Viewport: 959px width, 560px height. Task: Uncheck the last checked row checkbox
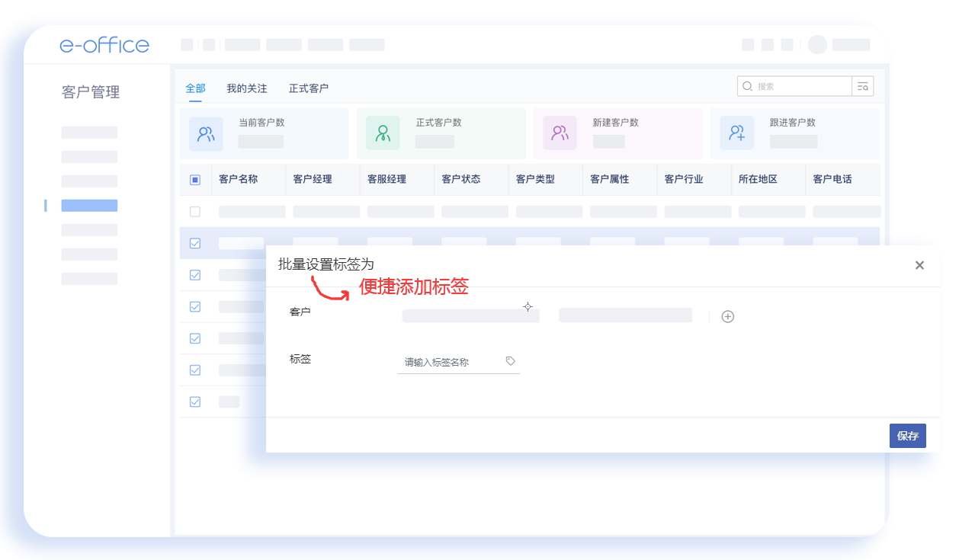tap(195, 402)
